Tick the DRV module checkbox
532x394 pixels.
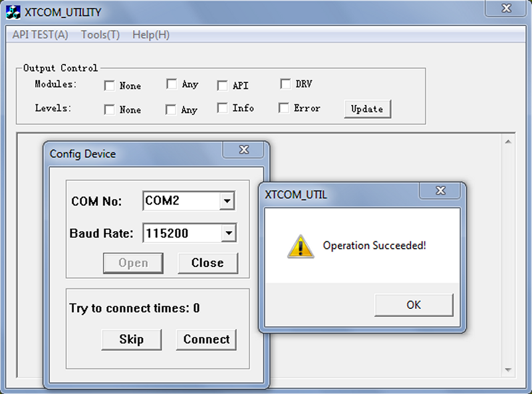285,84
